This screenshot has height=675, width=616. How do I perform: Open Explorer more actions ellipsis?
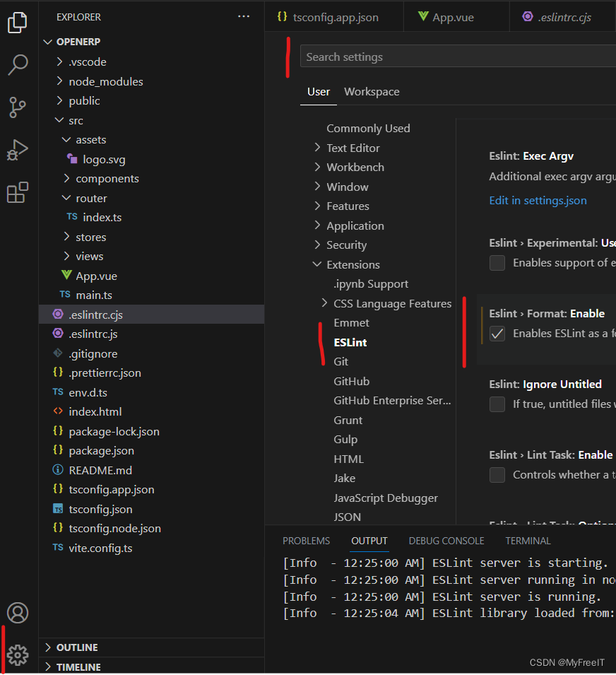244,16
